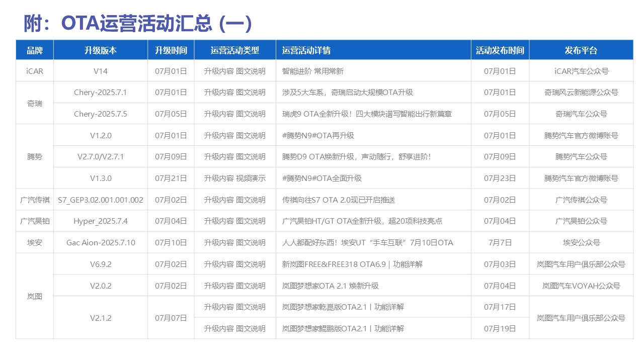Click the iCAR汽车公众号 platform cell
This screenshot has height=362, width=644.
(581, 71)
